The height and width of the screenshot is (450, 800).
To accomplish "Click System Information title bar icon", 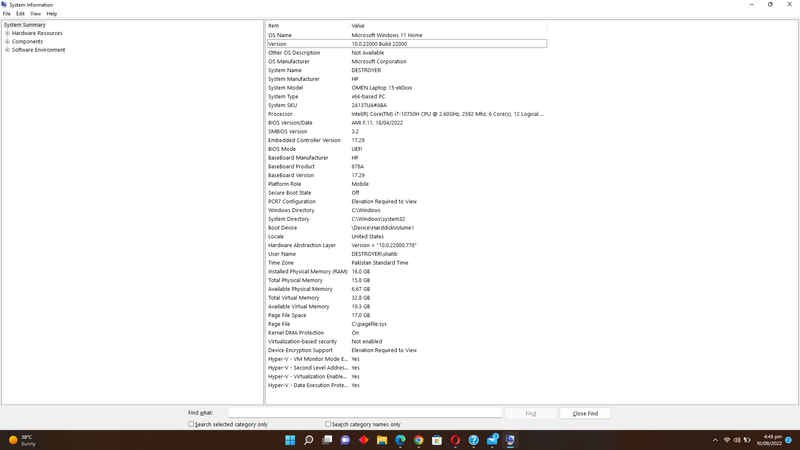I will coord(4,5).
